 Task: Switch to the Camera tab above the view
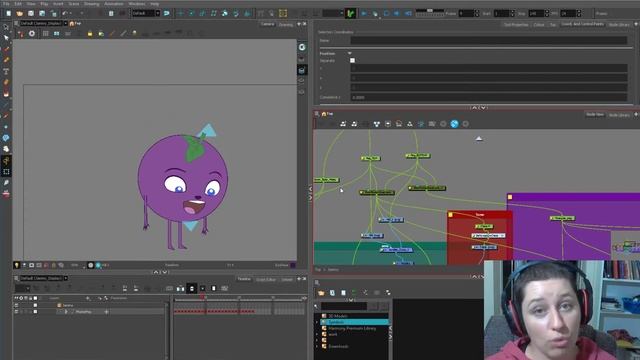[267, 24]
